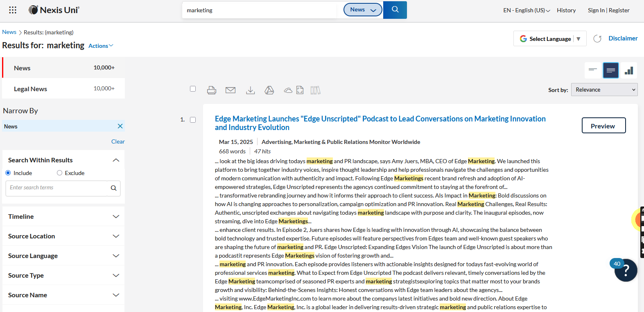Screen dimensions: 644x312
Task: Select the Exclude radio button
Action: (60, 173)
